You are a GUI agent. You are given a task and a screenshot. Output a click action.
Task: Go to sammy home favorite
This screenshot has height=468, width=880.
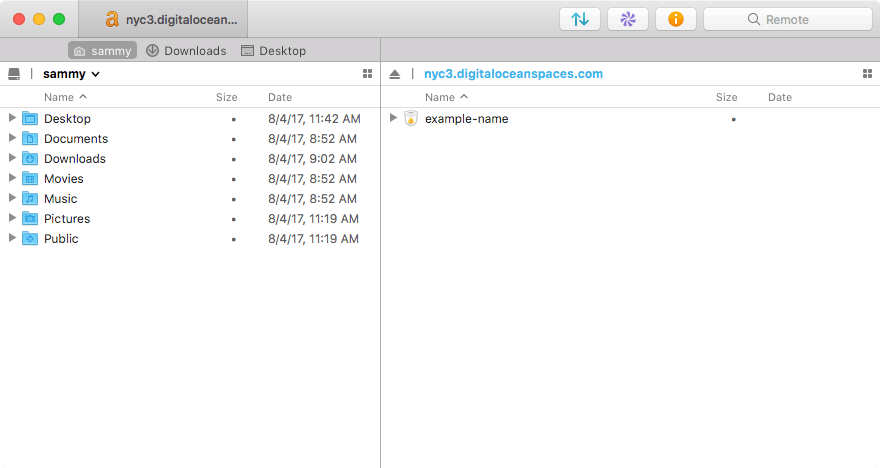103,51
